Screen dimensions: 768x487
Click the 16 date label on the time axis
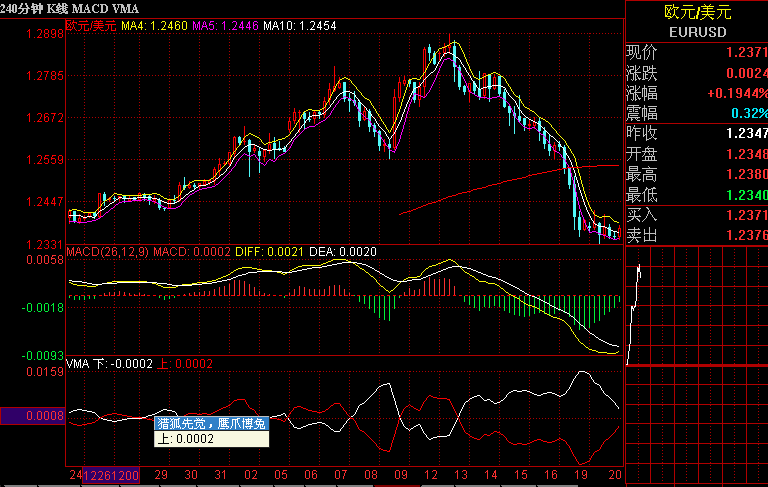click(x=551, y=475)
